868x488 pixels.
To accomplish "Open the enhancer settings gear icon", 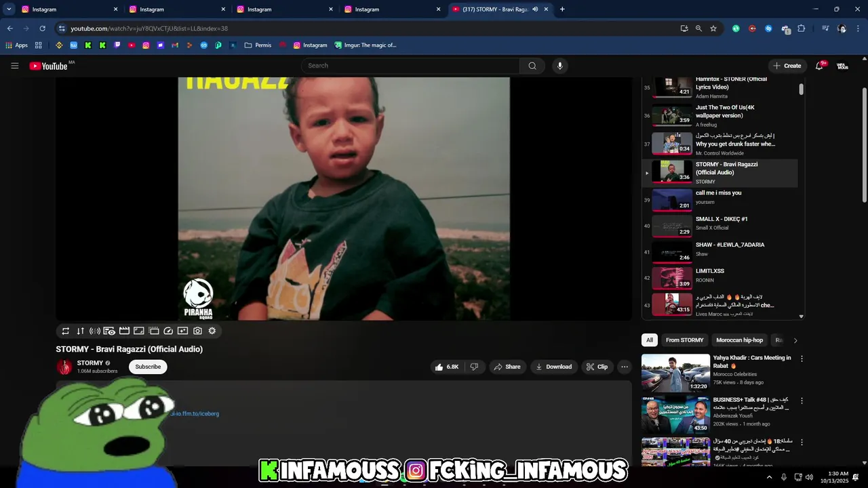I will coord(212,331).
